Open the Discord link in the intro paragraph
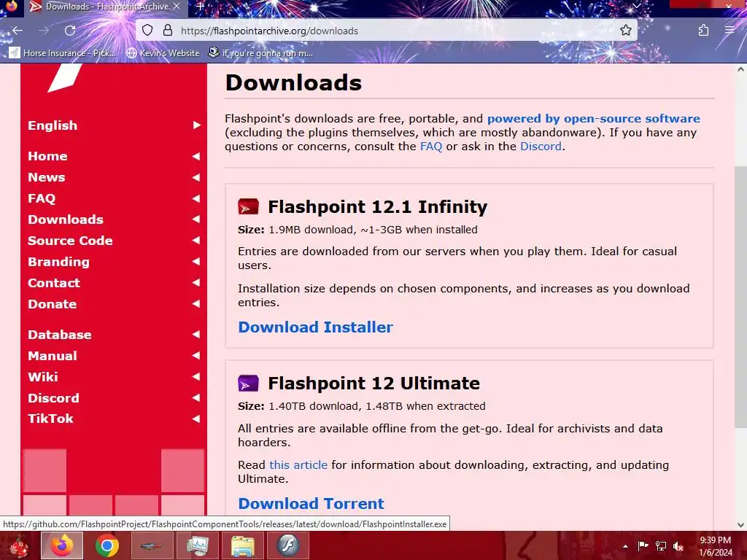The height and width of the screenshot is (560, 747). pos(541,146)
